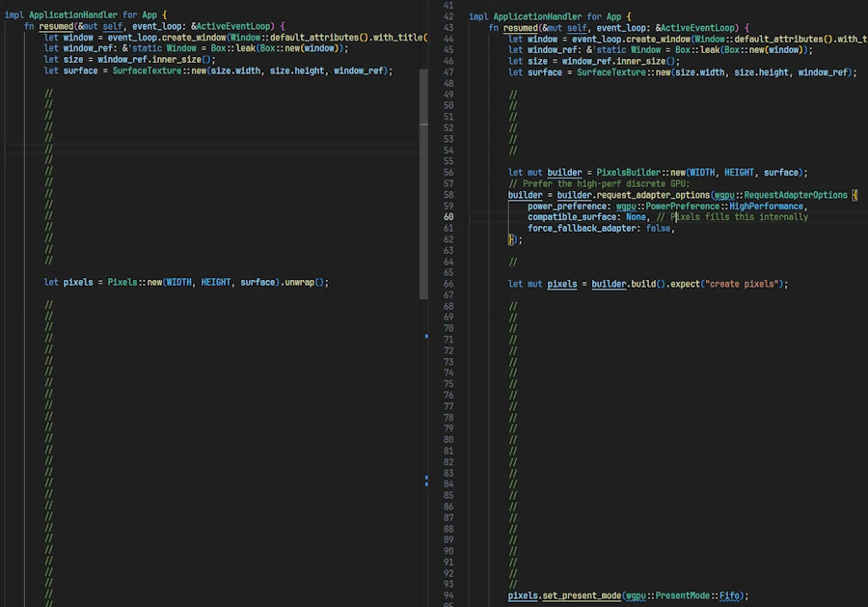Click the upper blue change marker between panes
This screenshot has width=868, height=607.
(x=426, y=335)
